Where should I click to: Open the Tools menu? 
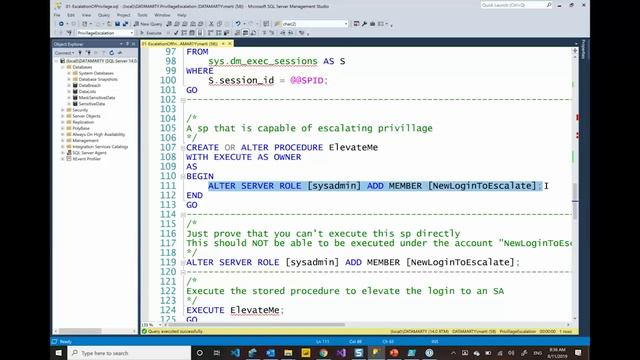click(x=142, y=15)
